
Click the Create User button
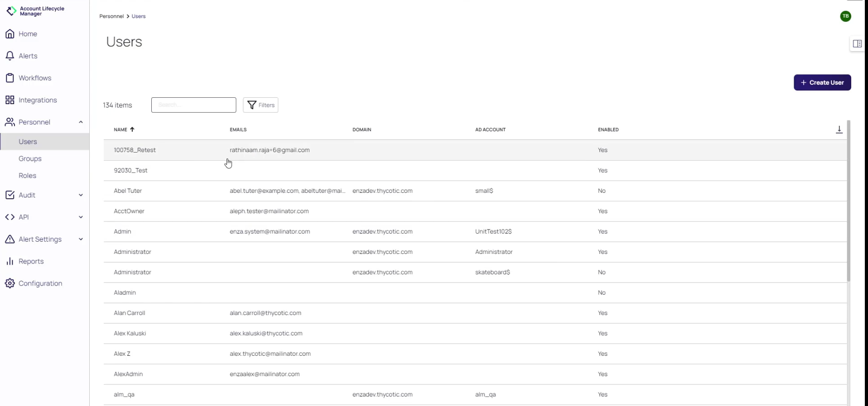point(822,82)
